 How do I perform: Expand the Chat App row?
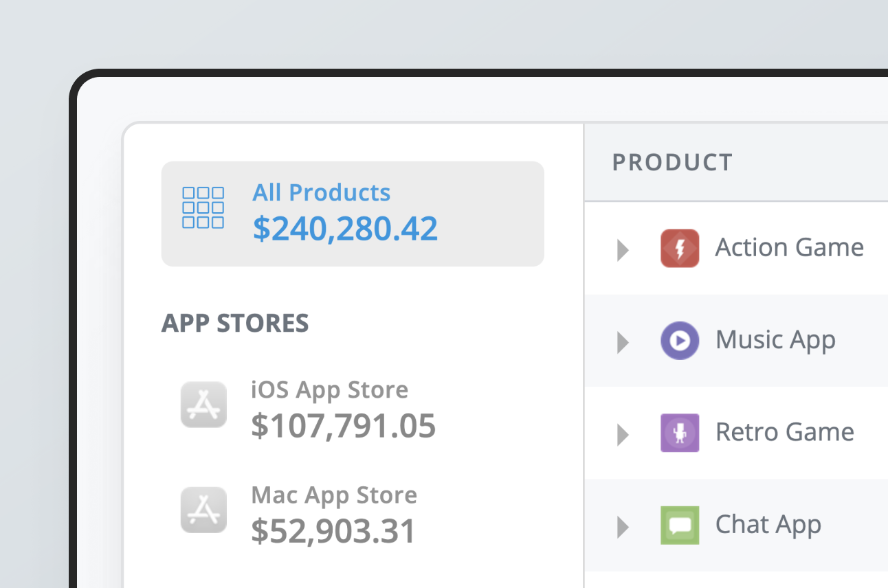click(x=623, y=527)
